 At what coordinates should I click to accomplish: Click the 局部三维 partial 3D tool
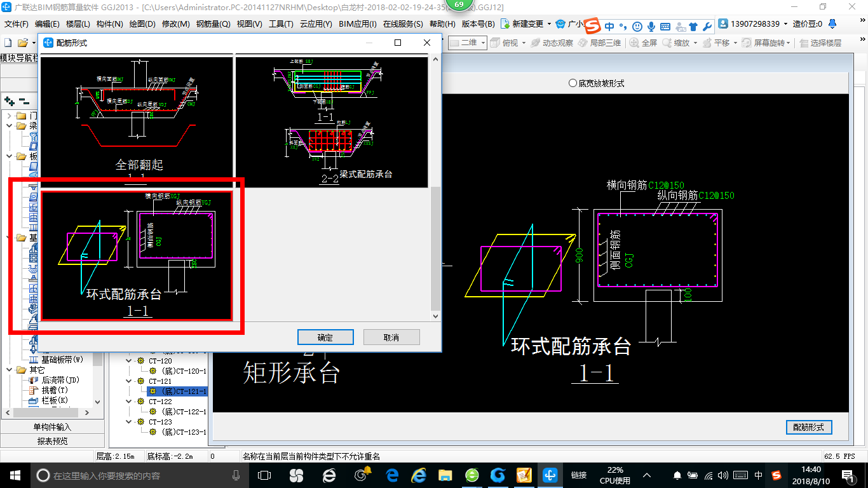click(x=599, y=43)
